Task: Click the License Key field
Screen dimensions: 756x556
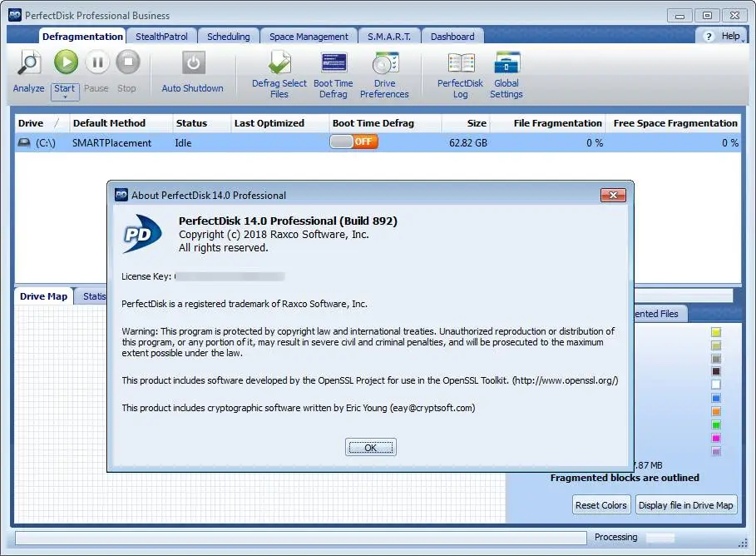Action: 230,276
